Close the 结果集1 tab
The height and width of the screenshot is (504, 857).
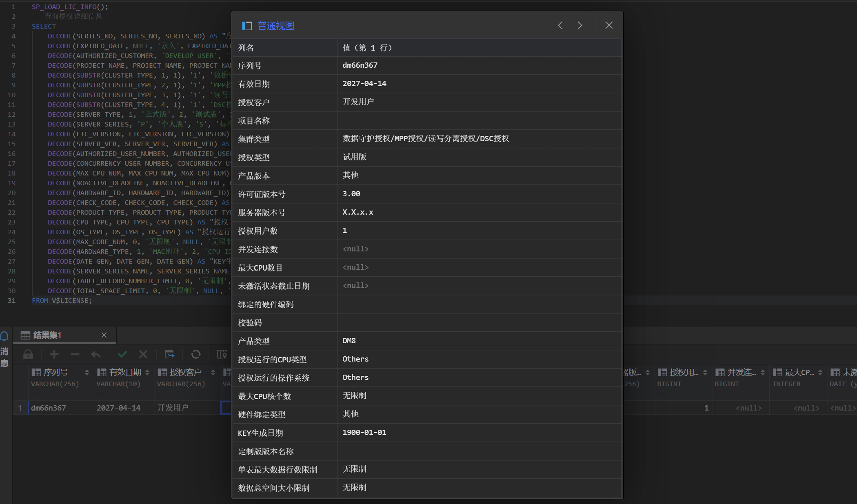(104, 335)
